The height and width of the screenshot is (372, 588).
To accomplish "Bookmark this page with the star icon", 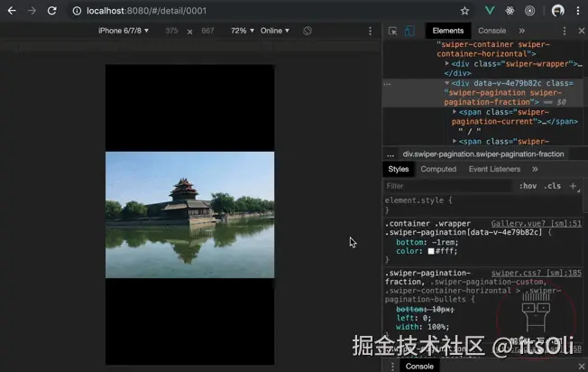I will tap(464, 11).
